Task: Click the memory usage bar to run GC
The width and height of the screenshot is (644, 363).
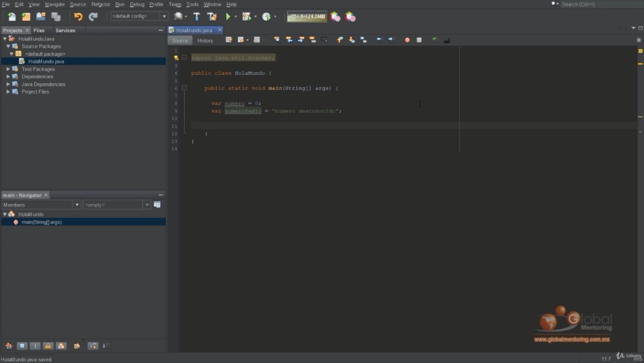Action: 307,17
